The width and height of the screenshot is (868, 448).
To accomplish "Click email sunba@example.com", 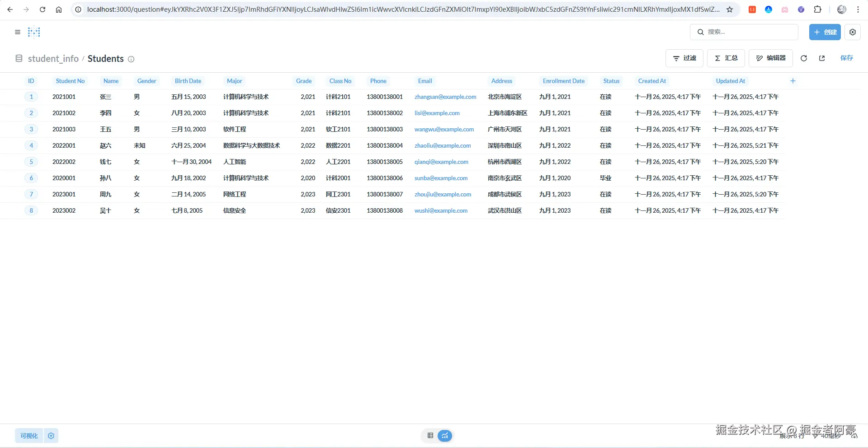I will tap(441, 178).
